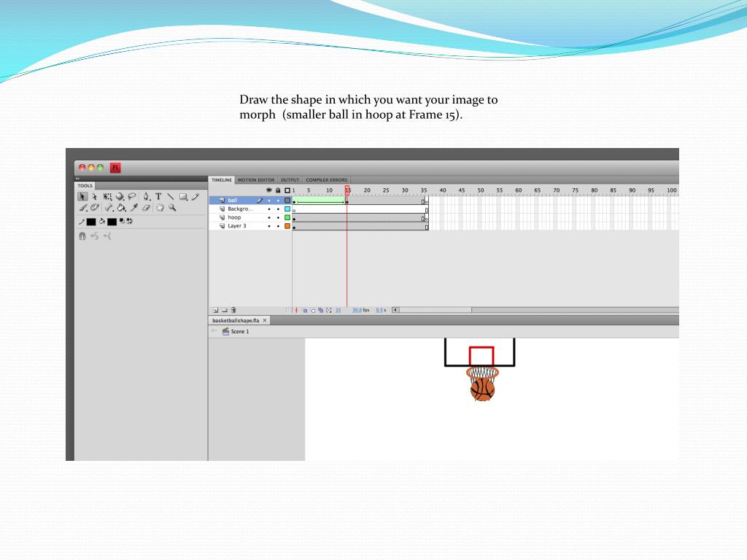The width and height of the screenshot is (747, 560).
Task: Click keyframe at frame 15 of ball layer
Action: (x=347, y=201)
